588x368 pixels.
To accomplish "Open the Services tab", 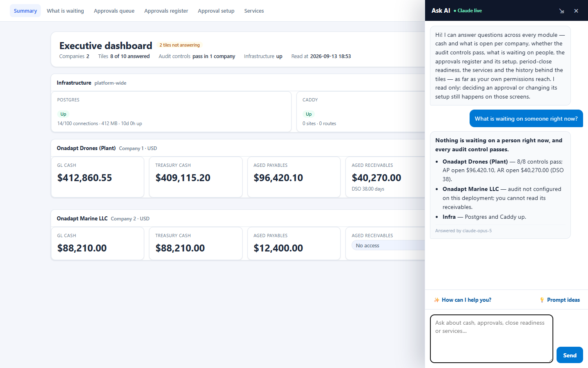I will 254,11.
